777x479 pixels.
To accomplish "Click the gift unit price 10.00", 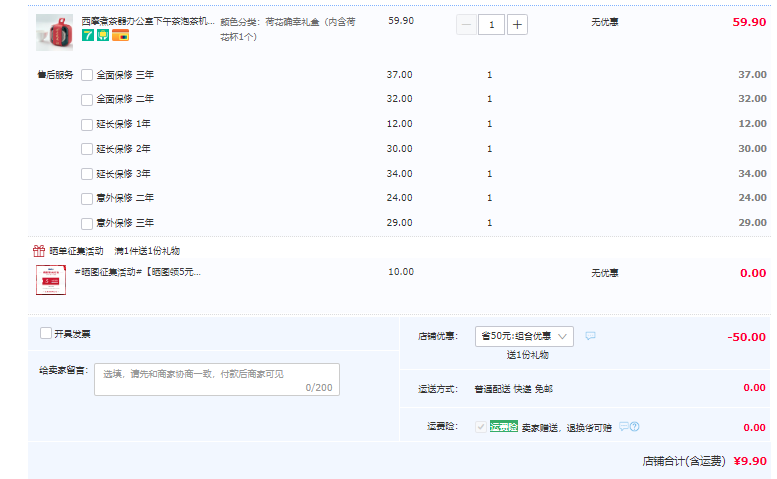I will point(401,272).
